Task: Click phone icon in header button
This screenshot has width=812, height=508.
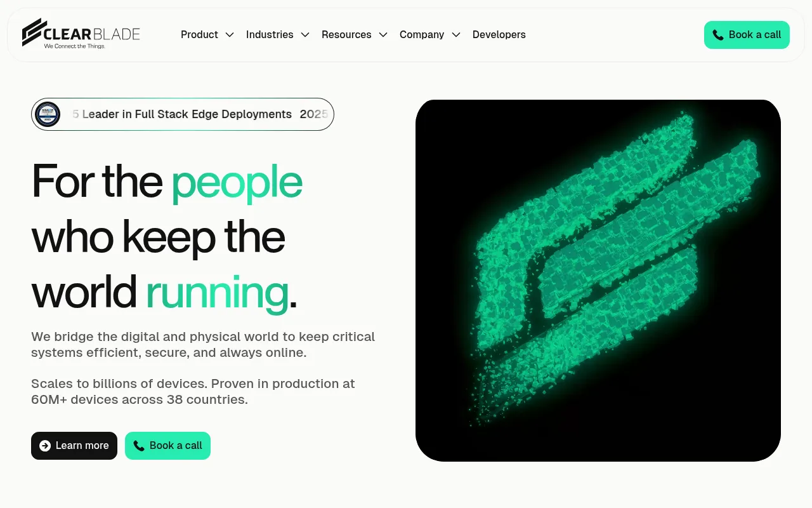Action: click(x=718, y=35)
